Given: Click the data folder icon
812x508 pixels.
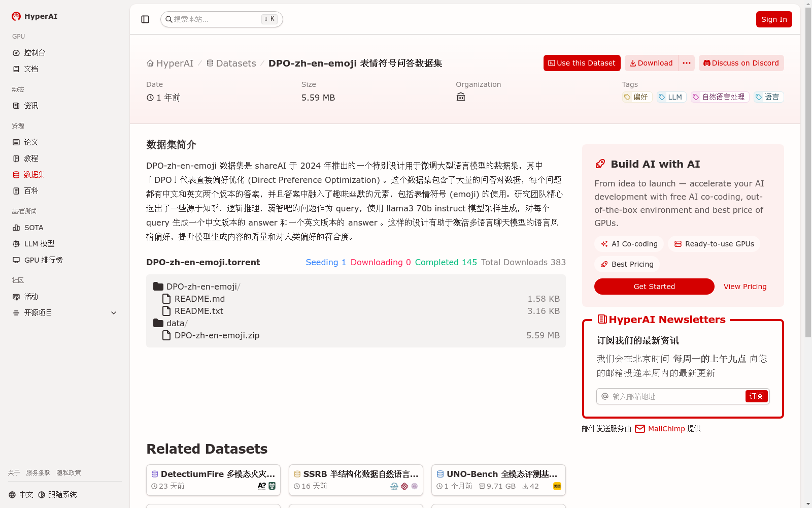Looking at the screenshot, I should (x=158, y=323).
